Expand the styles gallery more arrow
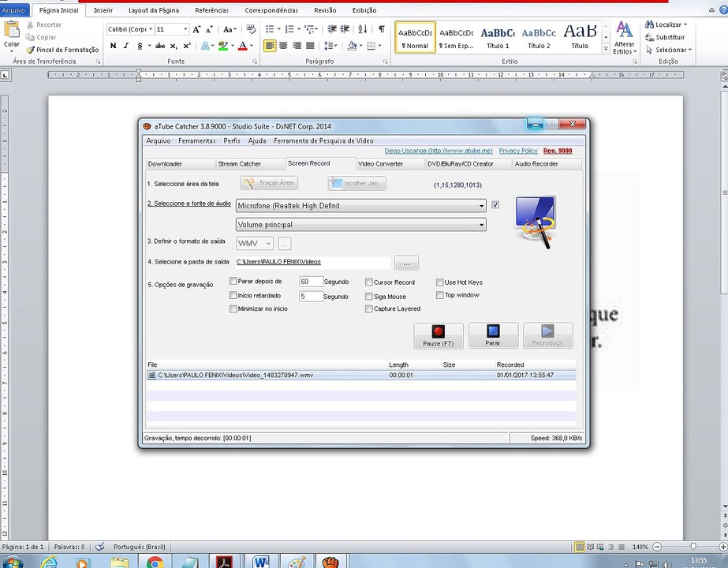 606,49
